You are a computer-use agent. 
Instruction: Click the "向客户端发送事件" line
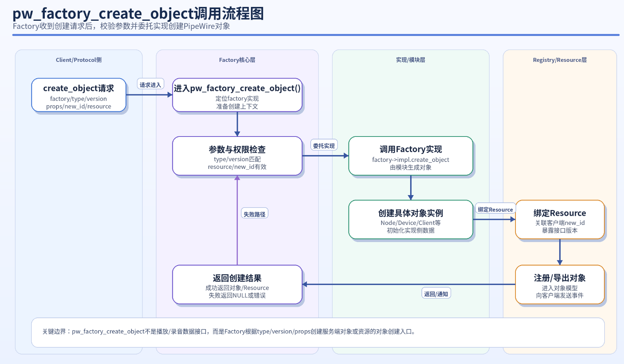[x=560, y=296]
